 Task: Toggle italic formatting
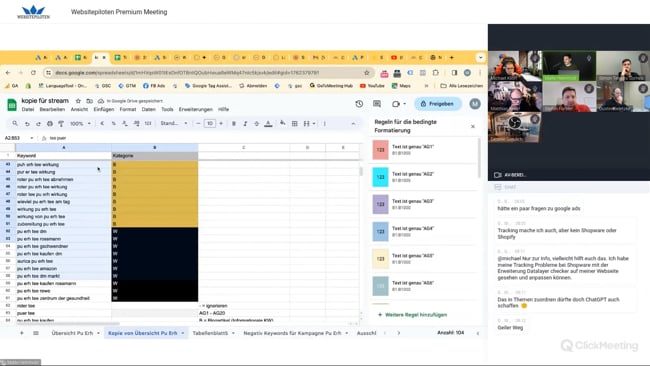pyautogui.click(x=245, y=124)
